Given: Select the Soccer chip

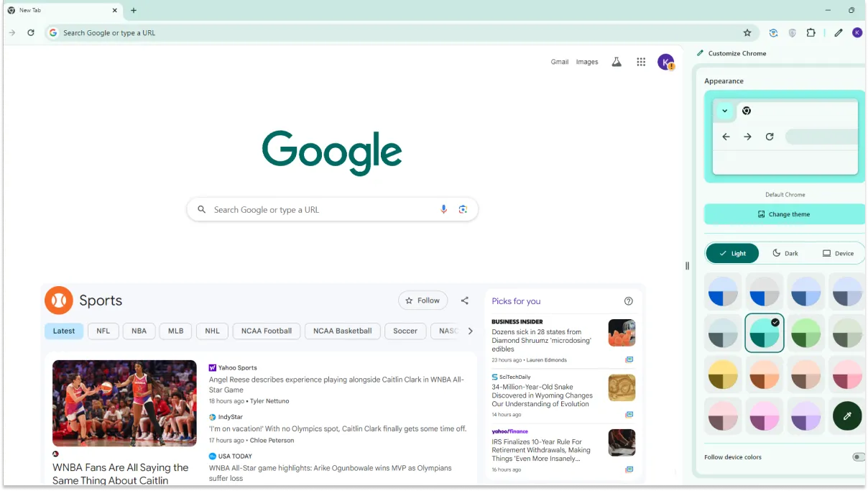Looking at the screenshot, I should 405,331.
